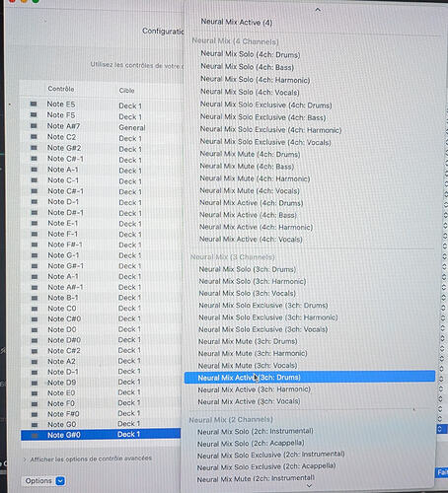Show more menu items with bottom chevron
448x493 pixels.
click(x=309, y=486)
